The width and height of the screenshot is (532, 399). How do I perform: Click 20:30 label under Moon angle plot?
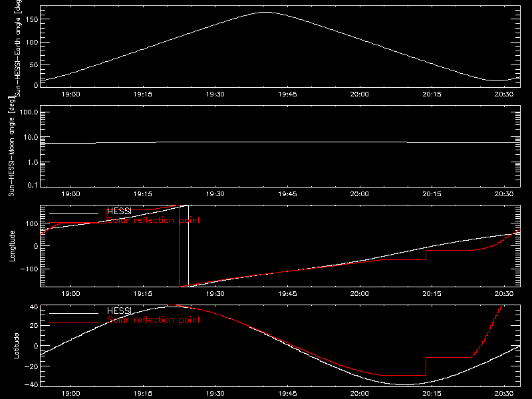(504, 194)
